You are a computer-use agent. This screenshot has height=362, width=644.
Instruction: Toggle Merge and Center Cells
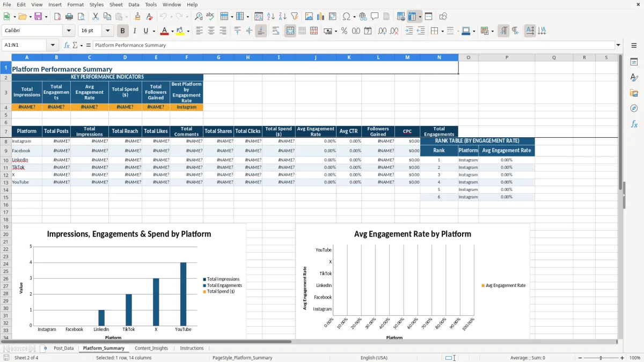click(x=290, y=31)
